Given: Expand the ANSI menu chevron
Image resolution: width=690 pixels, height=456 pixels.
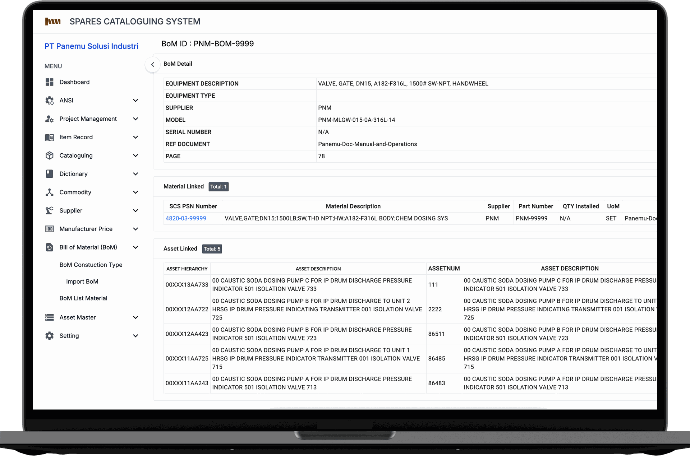Looking at the screenshot, I should click(136, 100).
